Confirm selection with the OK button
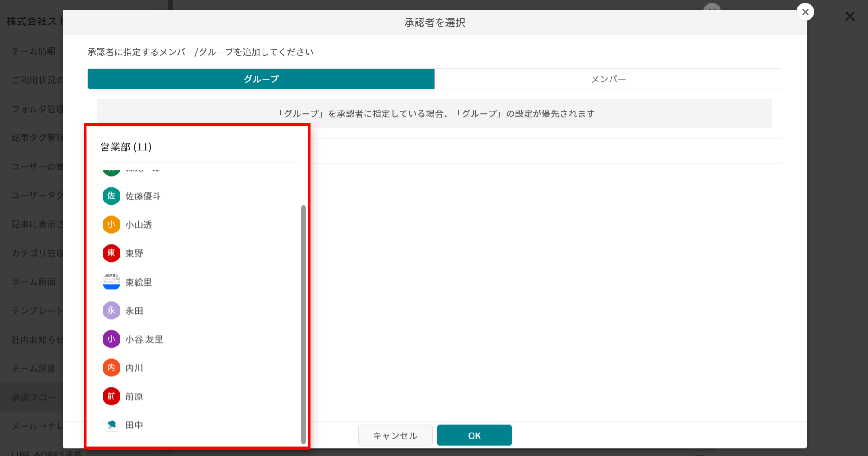 coord(474,435)
